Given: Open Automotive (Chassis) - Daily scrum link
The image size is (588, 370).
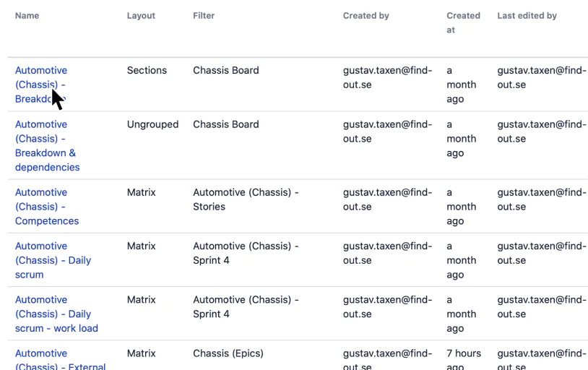Looking at the screenshot, I should [53, 260].
